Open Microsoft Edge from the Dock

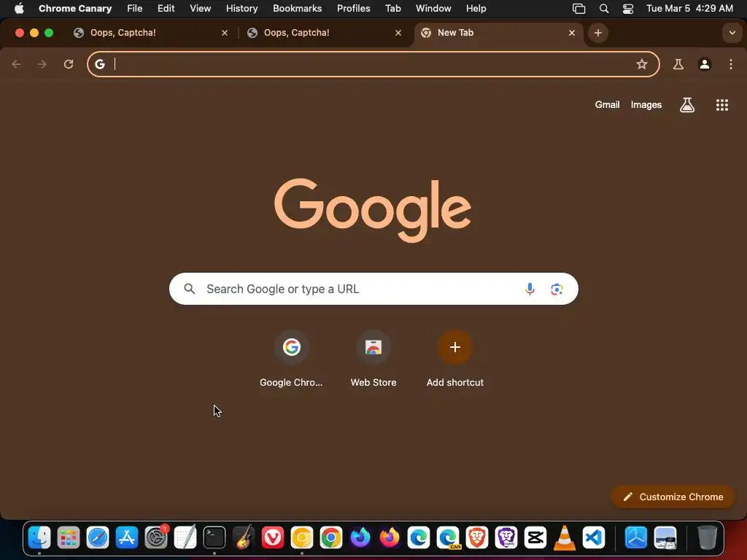point(419,537)
